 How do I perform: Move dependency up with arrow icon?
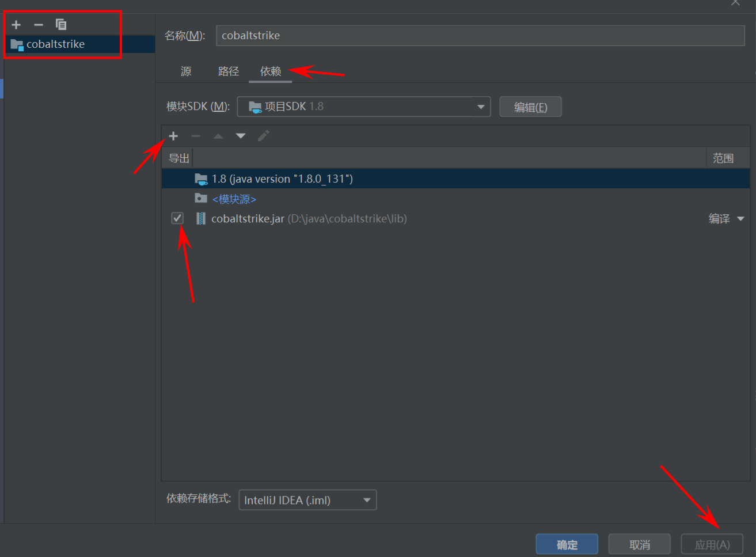[218, 136]
